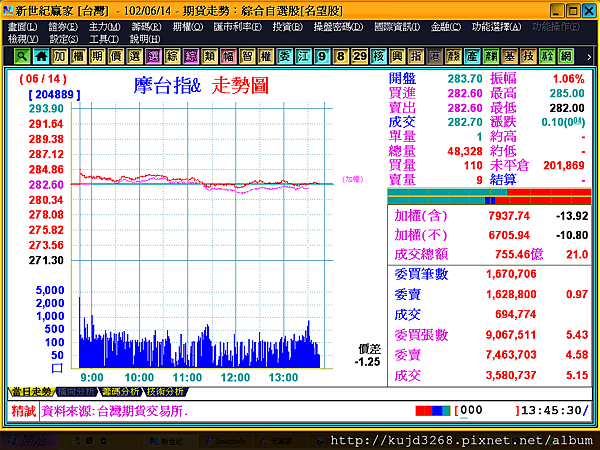This screenshot has width=600, height=450.
Task: Click the green 基金 toolbar icon
Action: coord(547,56)
